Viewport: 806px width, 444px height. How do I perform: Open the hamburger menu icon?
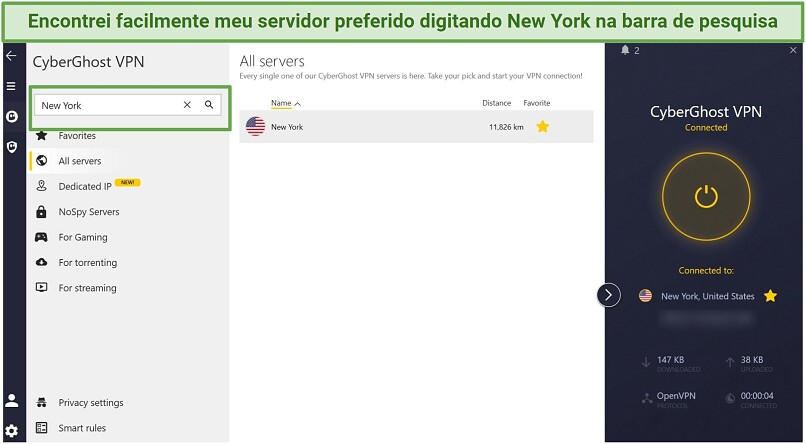(11, 86)
